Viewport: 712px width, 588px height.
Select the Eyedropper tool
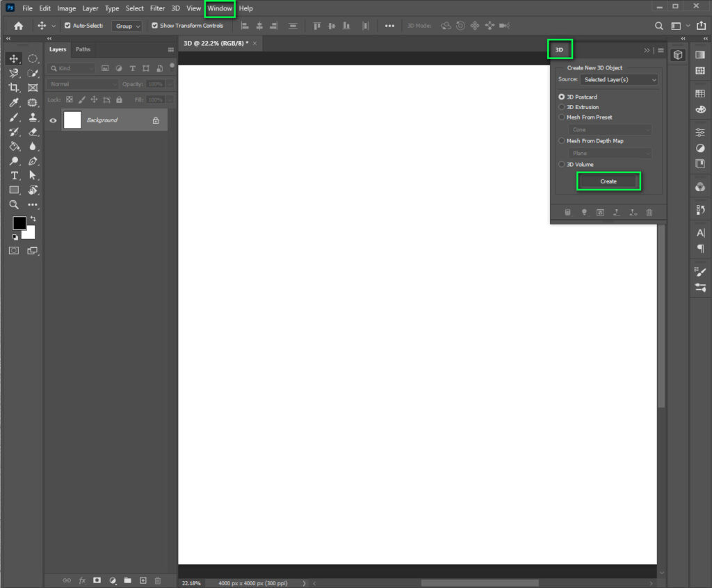pyautogui.click(x=14, y=102)
